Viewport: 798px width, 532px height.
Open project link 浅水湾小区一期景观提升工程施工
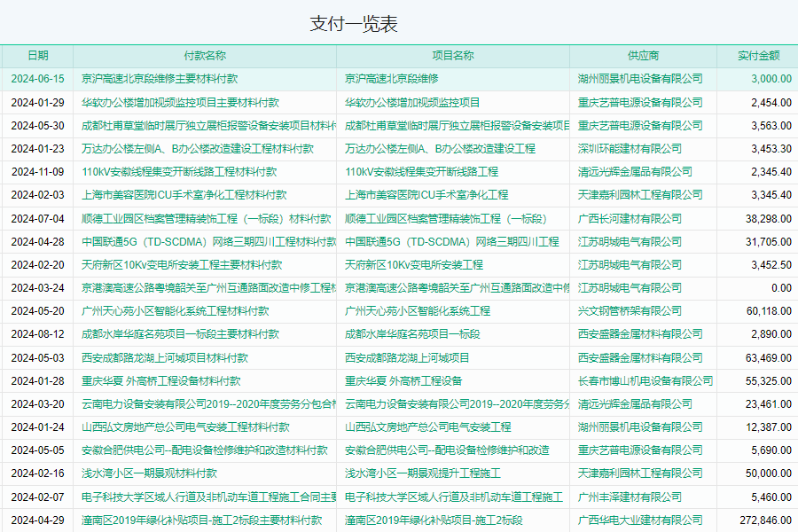point(423,473)
